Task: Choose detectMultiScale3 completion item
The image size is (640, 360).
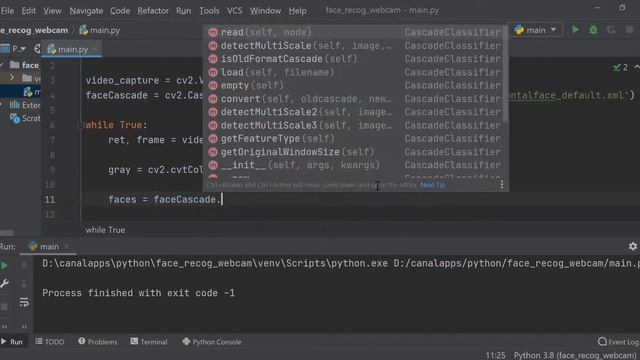Action: point(354,125)
